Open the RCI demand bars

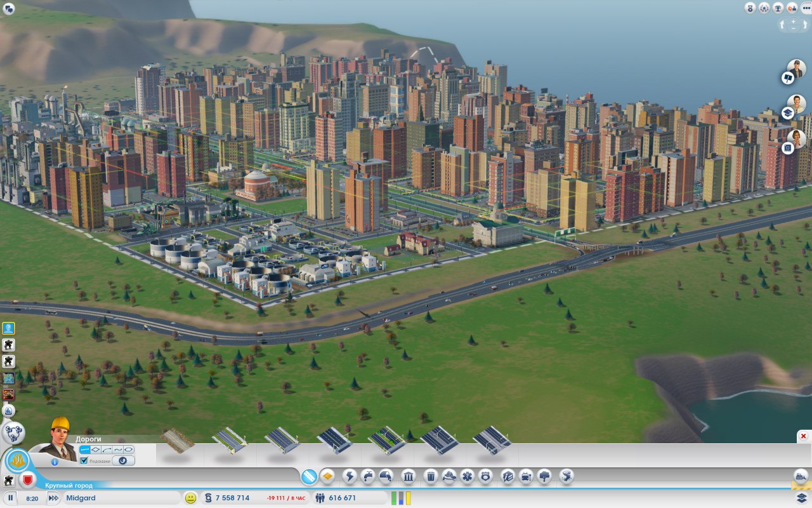(401, 498)
